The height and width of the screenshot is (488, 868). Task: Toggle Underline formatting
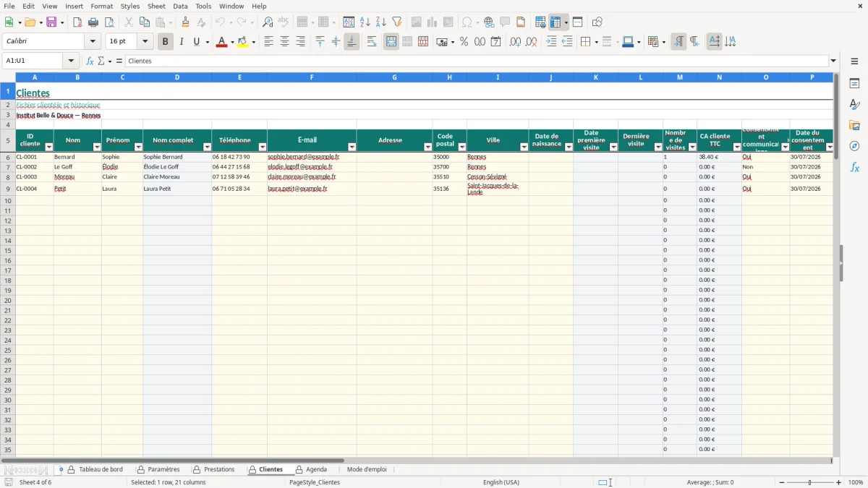197,42
